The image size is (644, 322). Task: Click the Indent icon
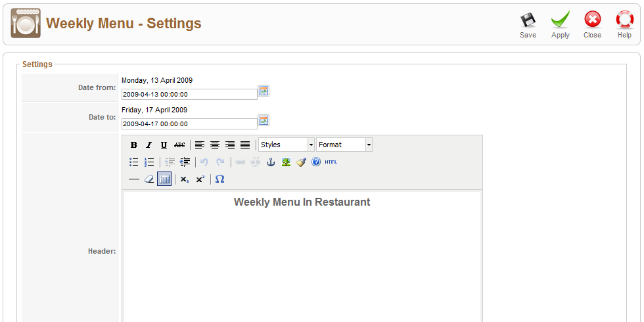[185, 162]
